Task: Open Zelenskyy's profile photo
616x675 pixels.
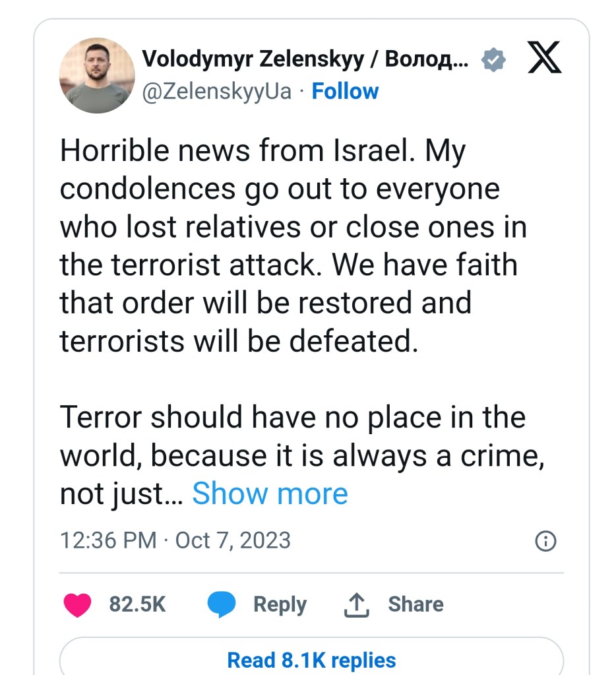Action: 97,75
